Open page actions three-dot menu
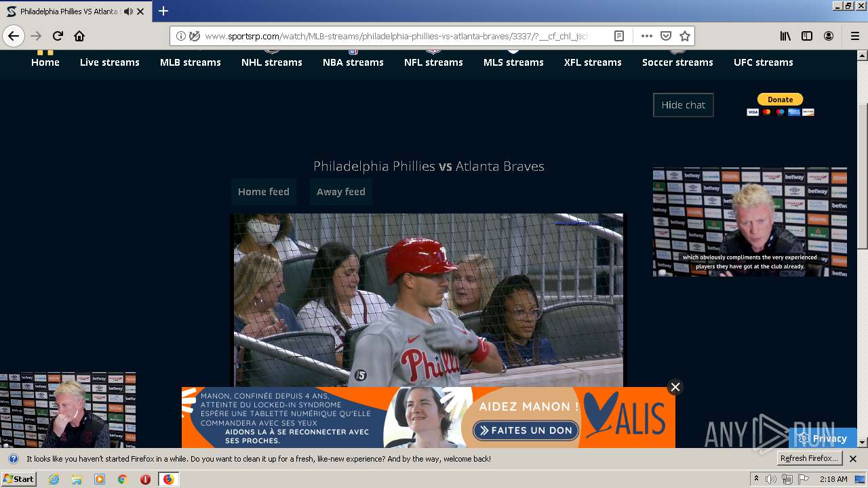Screen dimensions: 868x488 (646, 36)
